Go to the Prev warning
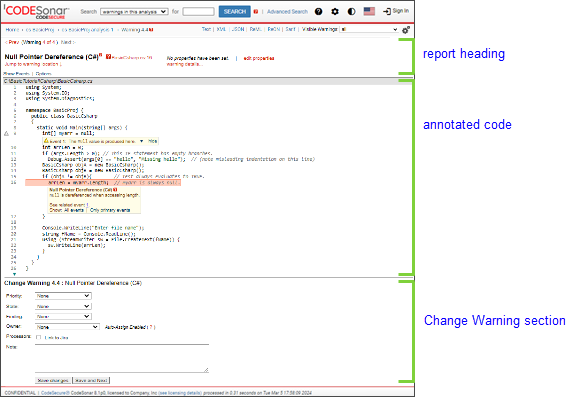Image resolution: width=566 pixels, height=397 pixels. [x=12, y=42]
